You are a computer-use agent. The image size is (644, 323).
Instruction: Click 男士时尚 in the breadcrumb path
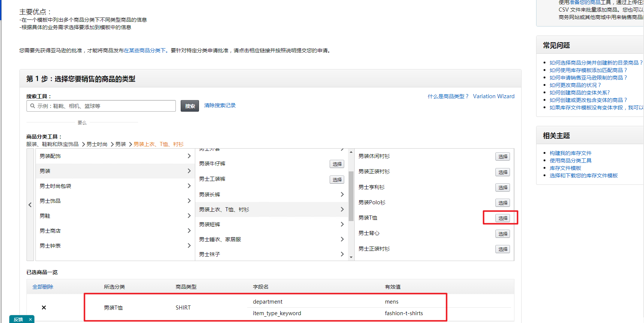(97, 144)
